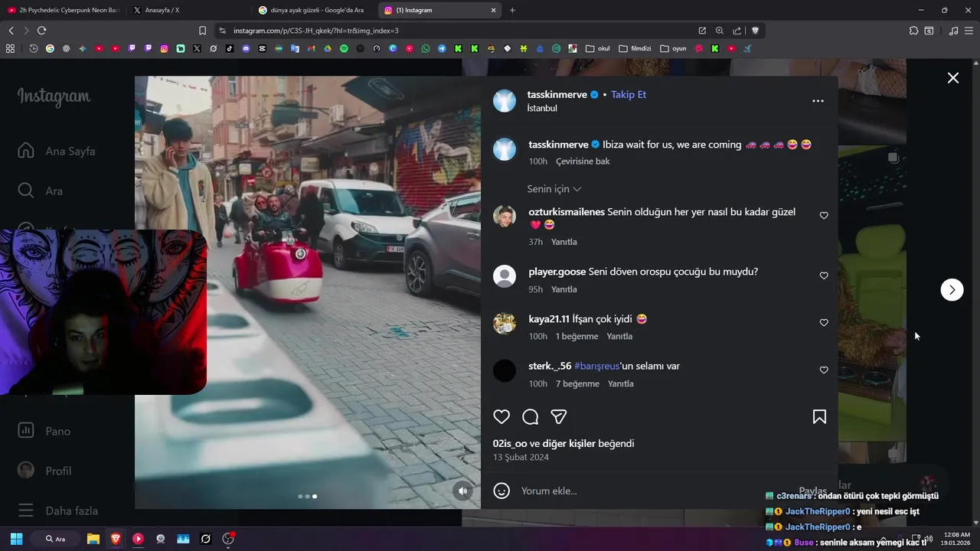The width and height of the screenshot is (980, 551).
Task: Expand the 'Senin için' comment sort dropdown
Action: pos(554,189)
